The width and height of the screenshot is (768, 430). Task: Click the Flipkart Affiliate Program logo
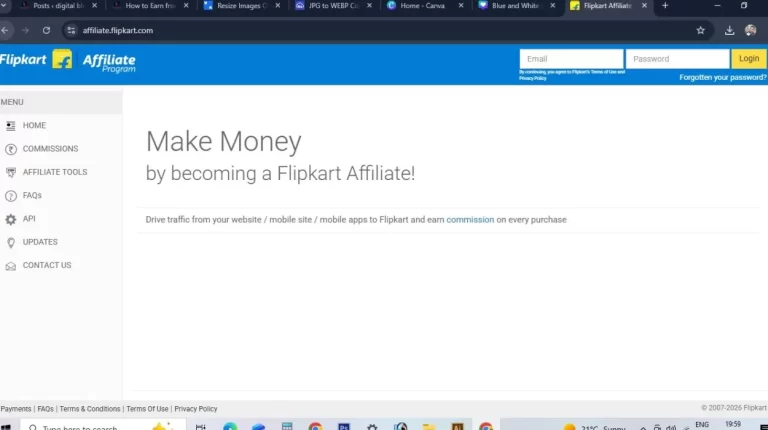[68, 61]
